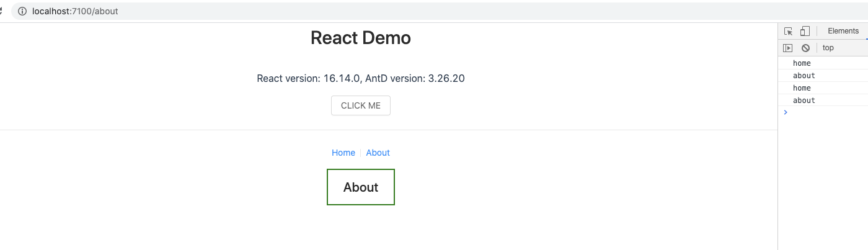Click the React Demo heading
868x250 pixels.
point(361,38)
